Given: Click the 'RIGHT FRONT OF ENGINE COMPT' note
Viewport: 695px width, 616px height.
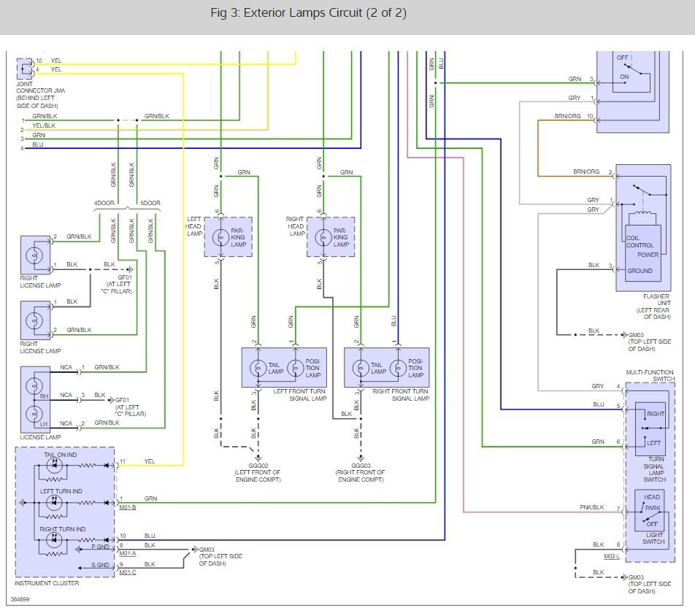Looking at the screenshot, I should (361, 476).
